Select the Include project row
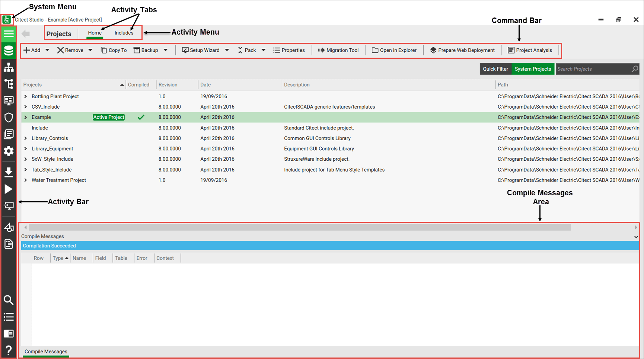This screenshot has width=644, height=359. 330,128
